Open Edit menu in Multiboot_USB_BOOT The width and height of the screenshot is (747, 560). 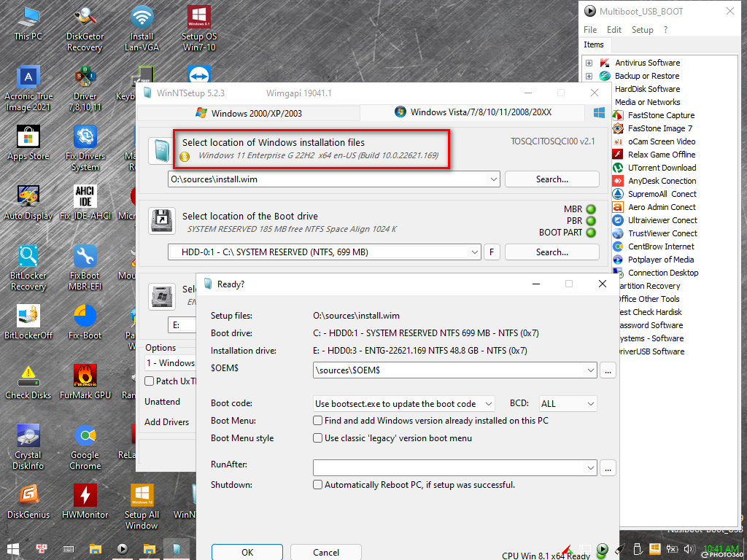click(614, 29)
